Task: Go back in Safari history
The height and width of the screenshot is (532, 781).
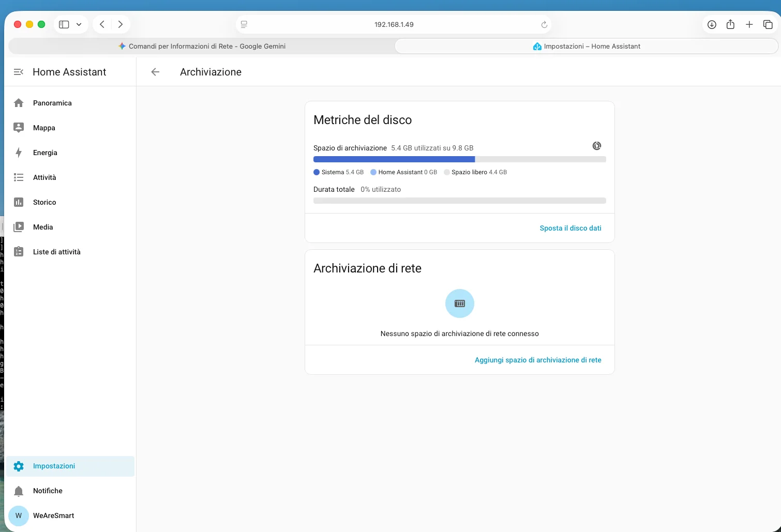Action: 102,24
